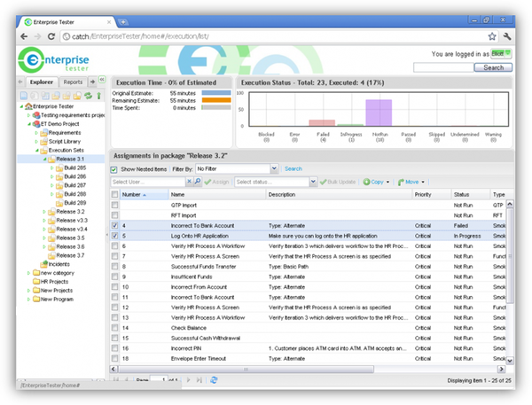Jump to the last page of assignments
532x405 pixels.
point(199,380)
